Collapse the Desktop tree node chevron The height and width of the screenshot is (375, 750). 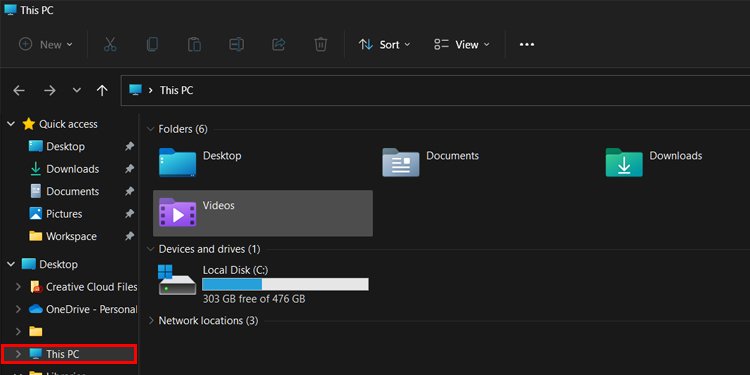(x=11, y=264)
